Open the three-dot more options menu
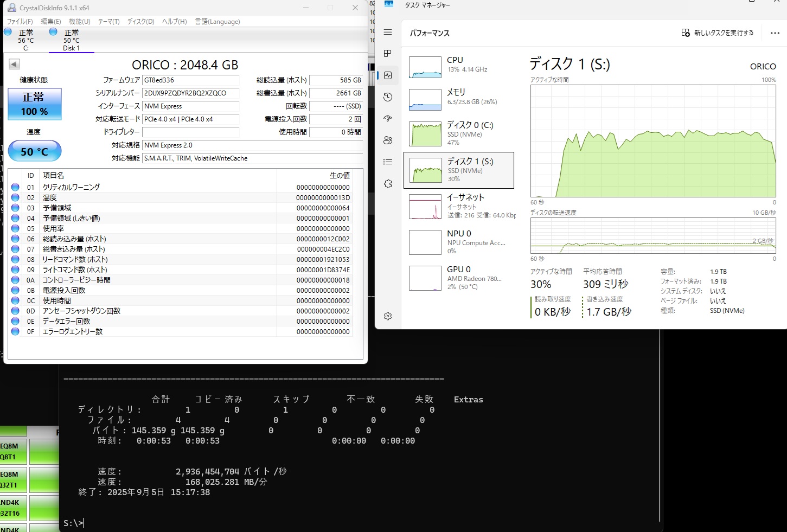Image resolution: width=787 pixels, height=532 pixels. [x=775, y=33]
